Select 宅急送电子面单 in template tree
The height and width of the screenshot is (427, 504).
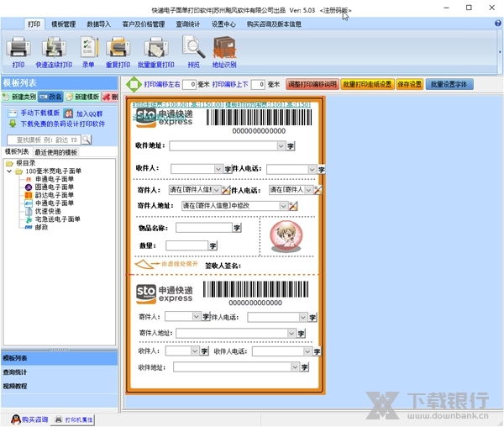click(x=57, y=219)
